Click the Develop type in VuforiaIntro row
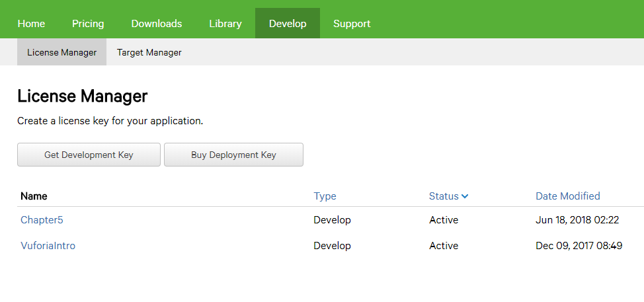644x302 pixels. (333, 246)
